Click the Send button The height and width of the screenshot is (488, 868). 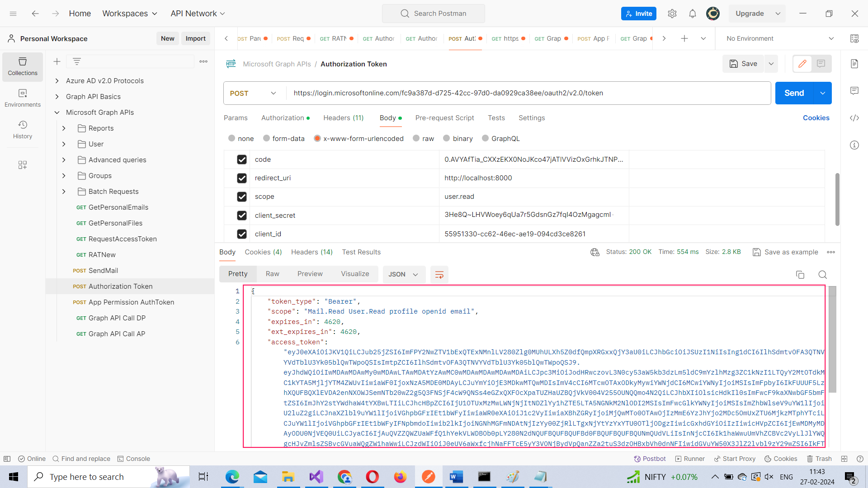click(794, 93)
